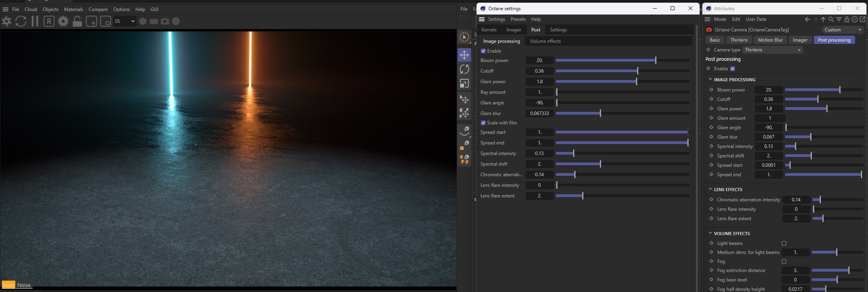Open the Compare menu in Live Viewer
Viewport: 868px width, 292px height.
click(98, 9)
